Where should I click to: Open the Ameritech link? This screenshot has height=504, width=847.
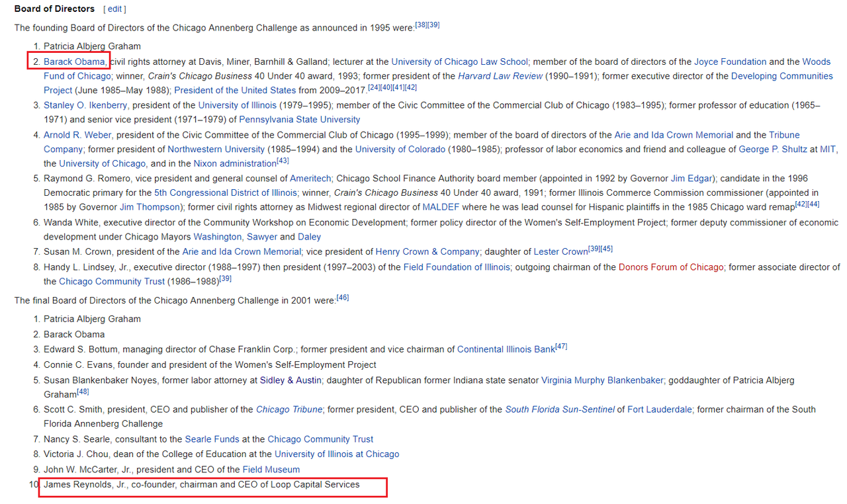tap(311, 179)
